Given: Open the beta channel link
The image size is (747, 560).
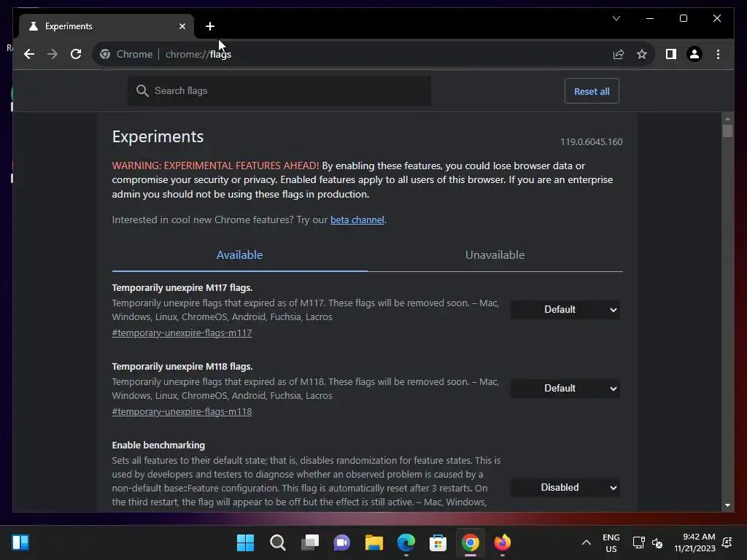Looking at the screenshot, I should (357, 220).
